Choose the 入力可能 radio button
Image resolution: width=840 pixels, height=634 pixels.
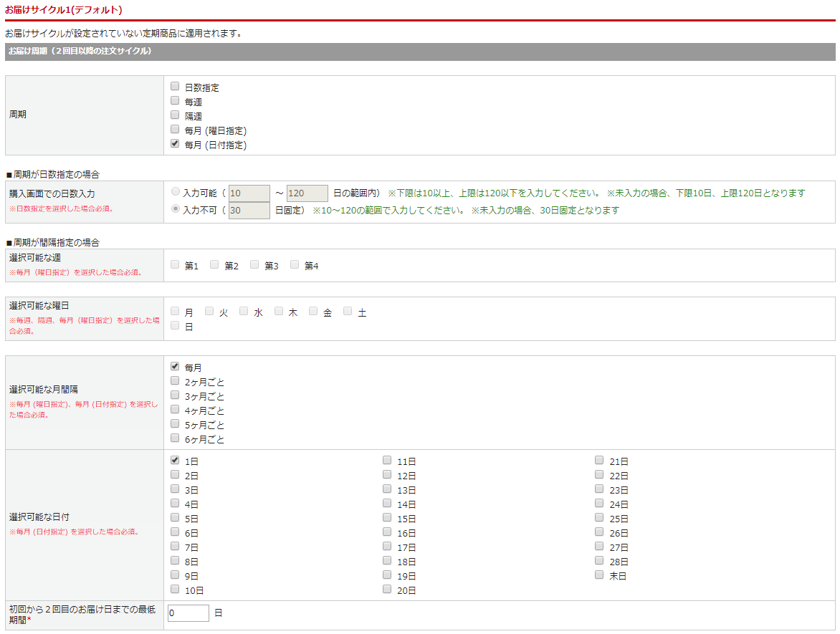point(176,192)
